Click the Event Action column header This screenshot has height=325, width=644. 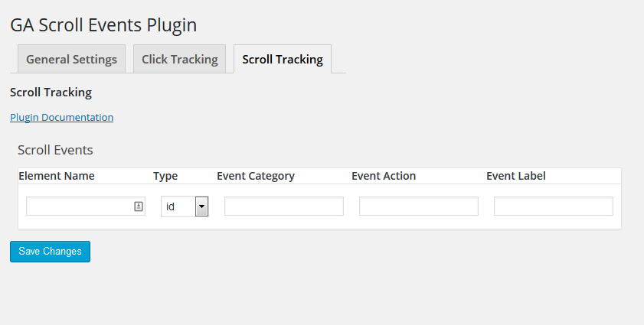coord(384,176)
